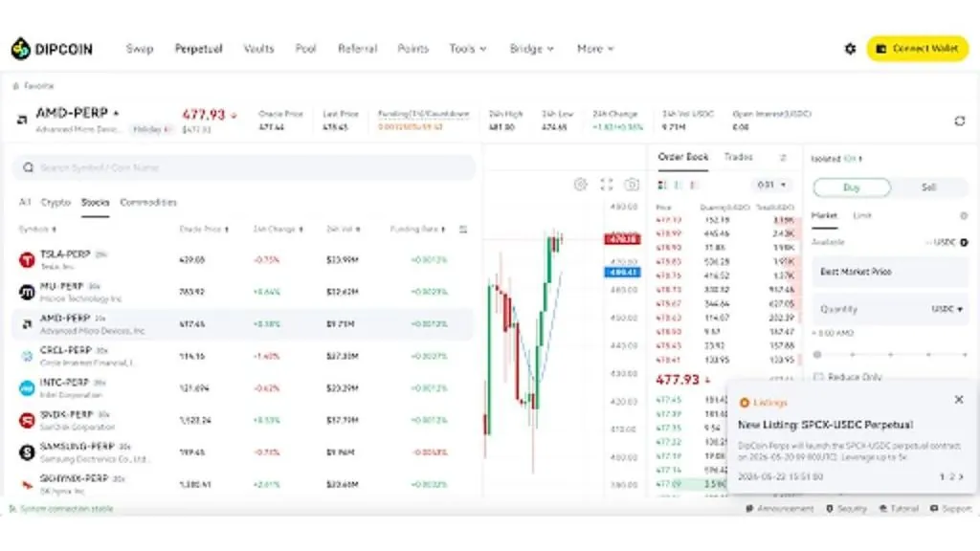The image size is (980, 551).
Task: Click the order form settings icon
Action: click(x=963, y=215)
